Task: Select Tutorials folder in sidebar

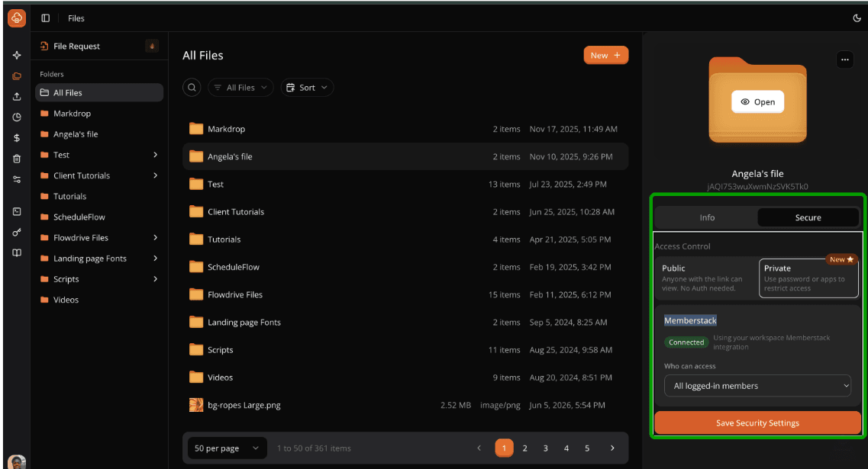Action: (x=99, y=196)
